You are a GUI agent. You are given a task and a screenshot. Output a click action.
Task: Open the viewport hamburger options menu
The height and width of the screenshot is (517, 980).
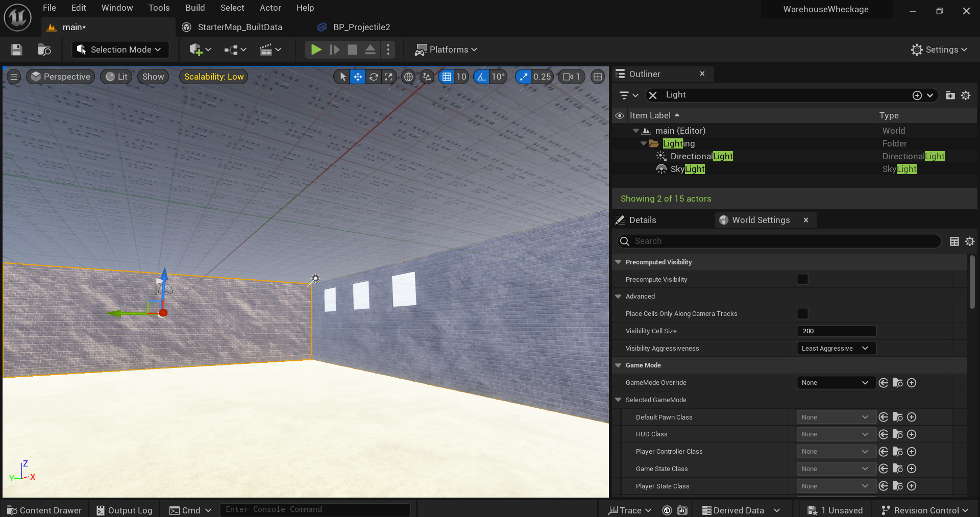14,77
